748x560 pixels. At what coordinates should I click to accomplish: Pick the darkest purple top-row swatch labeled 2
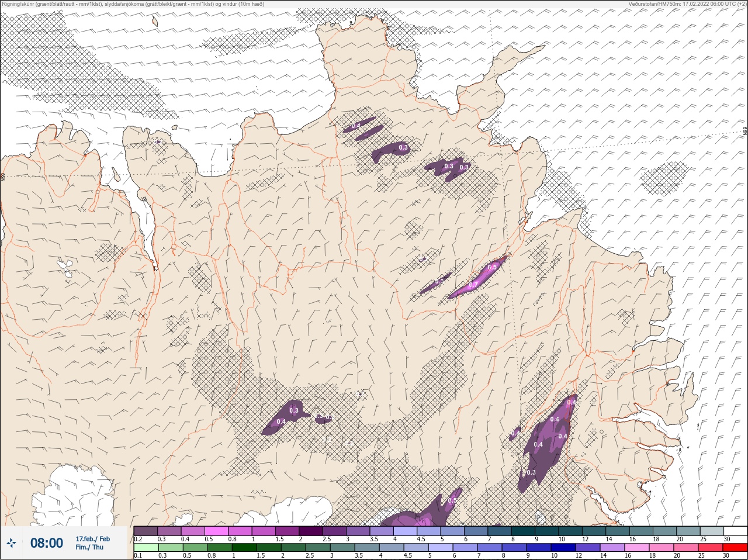(311, 531)
